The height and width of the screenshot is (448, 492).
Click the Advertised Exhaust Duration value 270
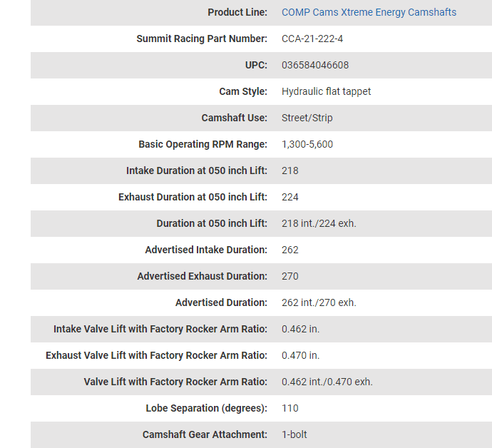click(x=290, y=276)
